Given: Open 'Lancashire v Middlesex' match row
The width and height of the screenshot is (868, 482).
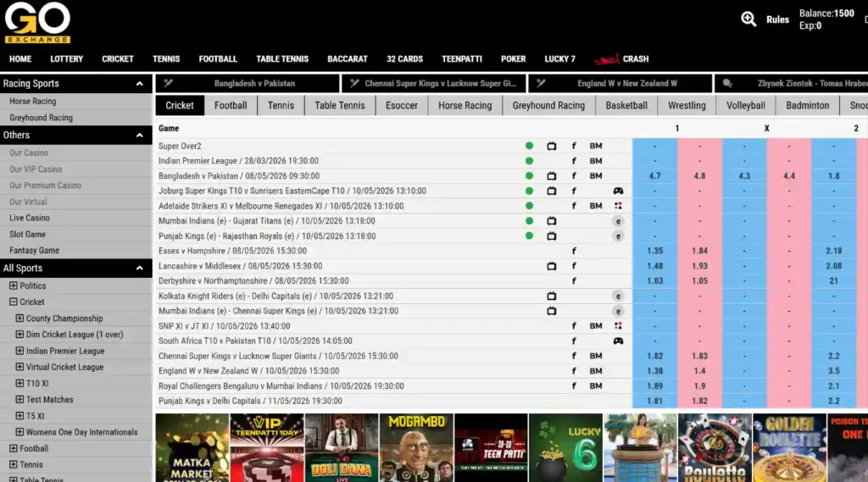Looking at the screenshot, I should tap(240, 266).
